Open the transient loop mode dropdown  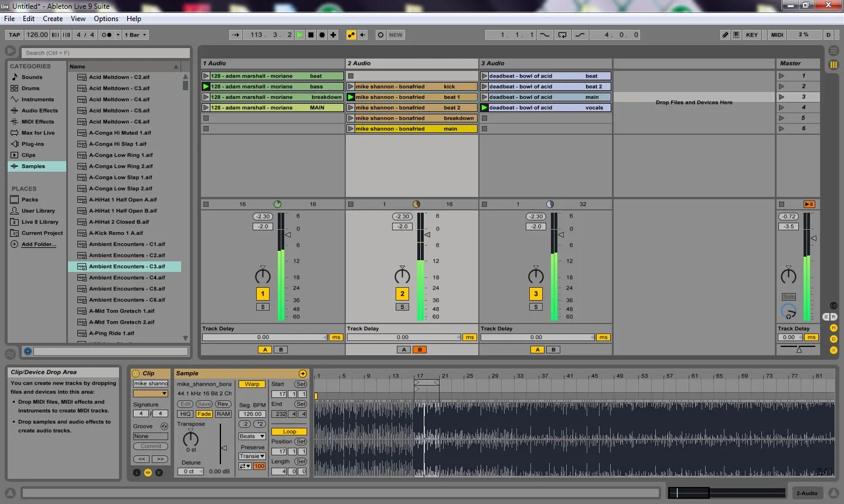point(245,466)
